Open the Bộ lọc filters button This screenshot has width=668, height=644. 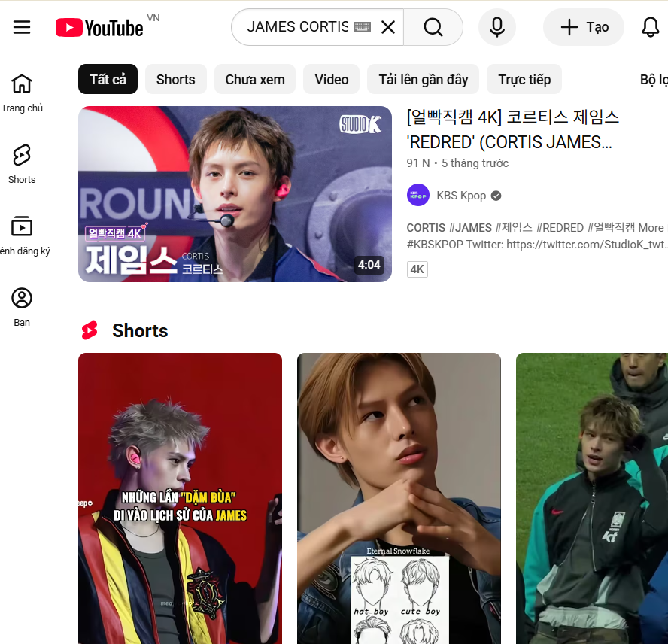[x=654, y=79]
